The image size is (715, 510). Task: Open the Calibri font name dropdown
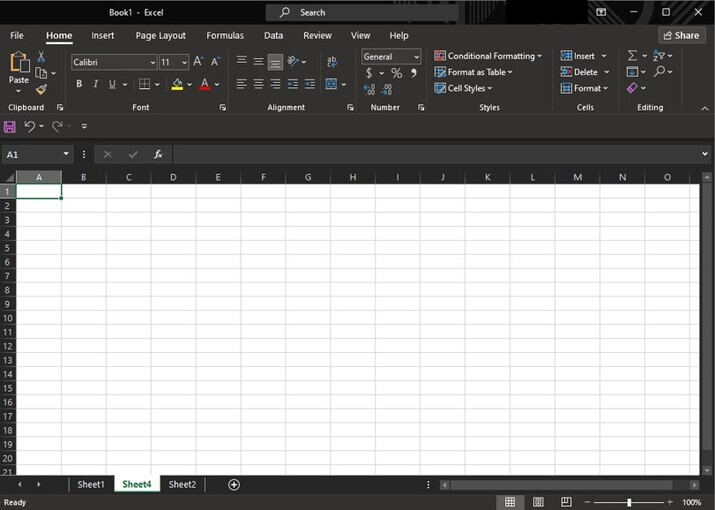[153, 62]
